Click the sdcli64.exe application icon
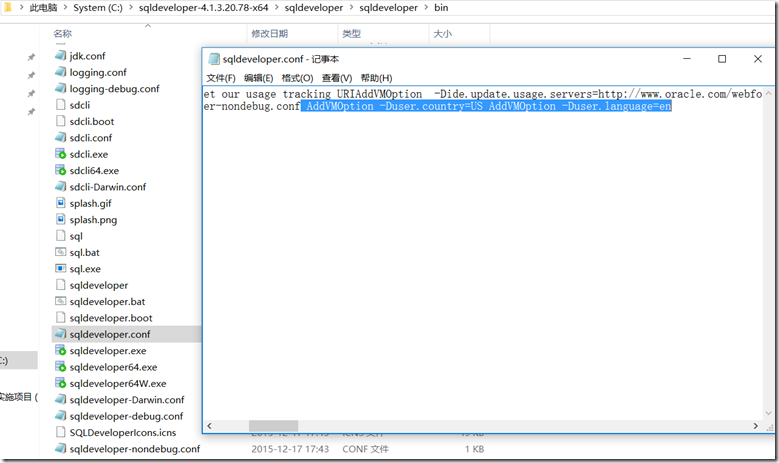779x463 pixels. (x=61, y=170)
